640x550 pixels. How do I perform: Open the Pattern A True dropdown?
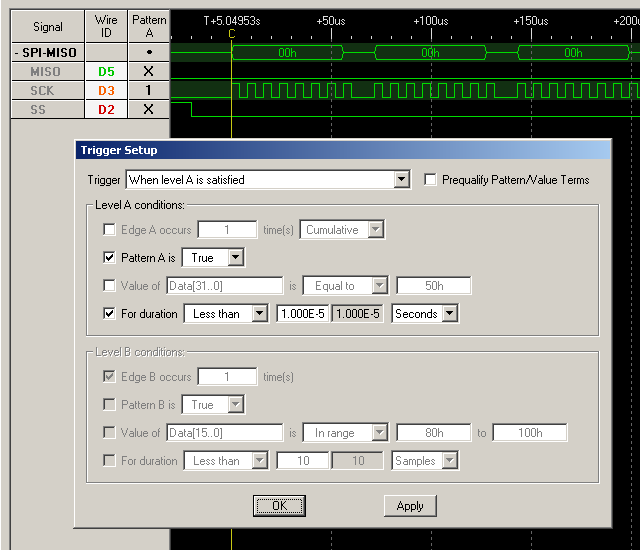[235, 258]
